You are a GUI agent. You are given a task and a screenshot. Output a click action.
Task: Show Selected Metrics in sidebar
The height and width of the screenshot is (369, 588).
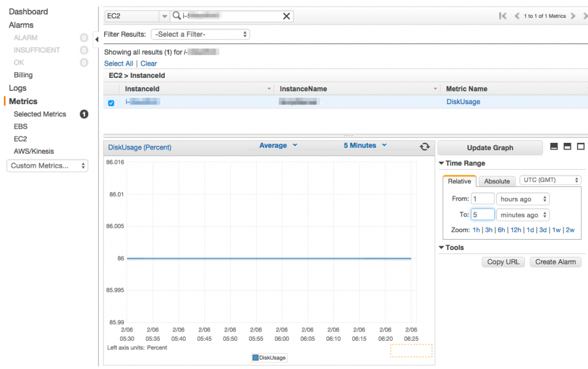coord(40,114)
